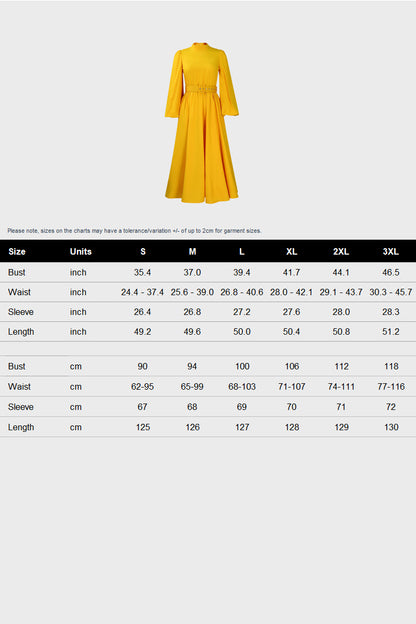
Task: Select the '3XL' size header
Action: (x=391, y=252)
